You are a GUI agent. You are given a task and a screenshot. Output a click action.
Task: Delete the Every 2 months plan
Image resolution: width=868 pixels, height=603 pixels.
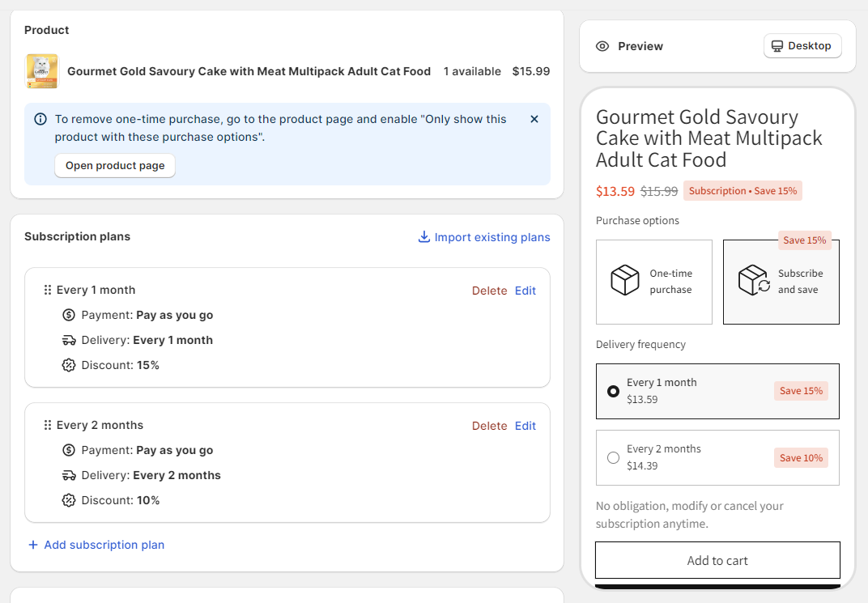[489, 426]
